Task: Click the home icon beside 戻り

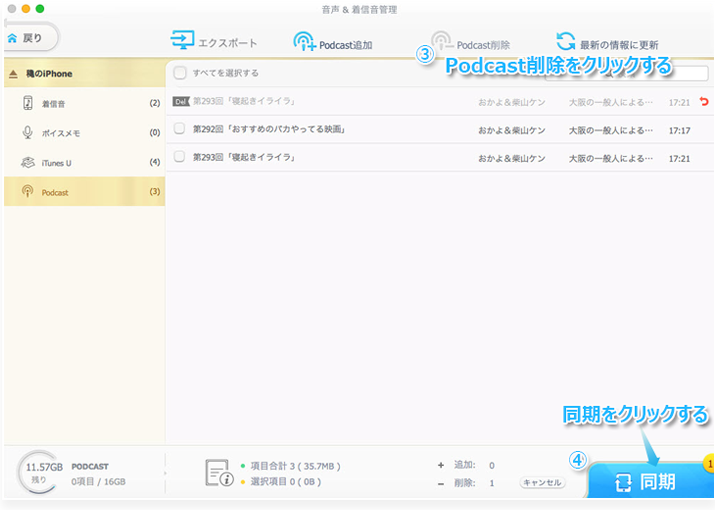Action: 12,38
